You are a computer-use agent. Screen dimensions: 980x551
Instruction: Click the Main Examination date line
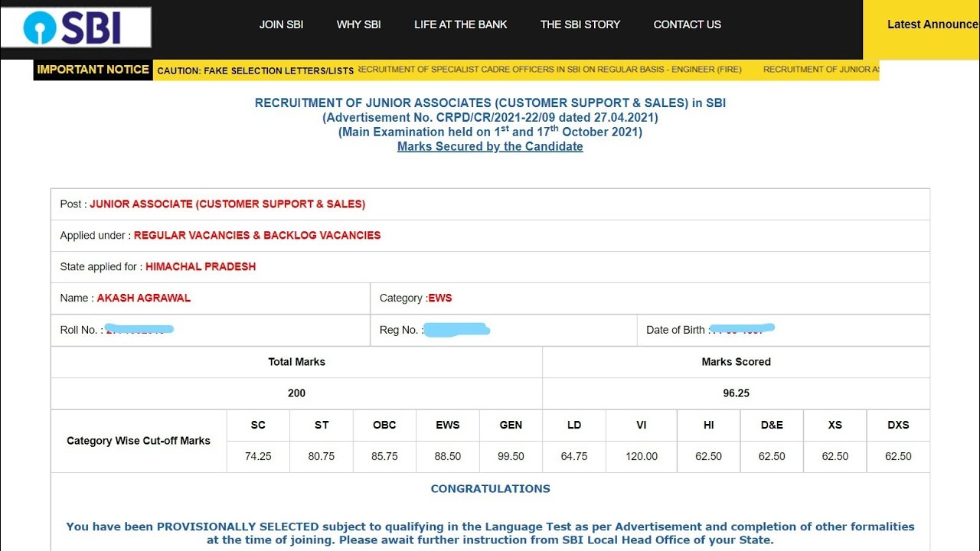coord(490,132)
